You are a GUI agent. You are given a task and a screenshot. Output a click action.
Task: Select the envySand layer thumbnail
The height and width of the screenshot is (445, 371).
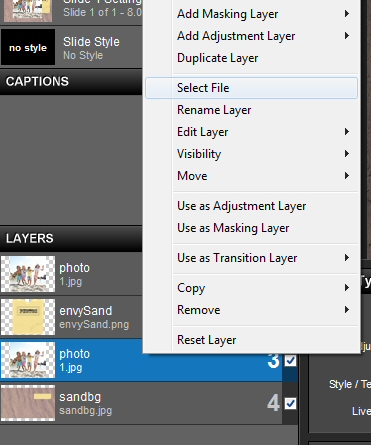click(28, 317)
